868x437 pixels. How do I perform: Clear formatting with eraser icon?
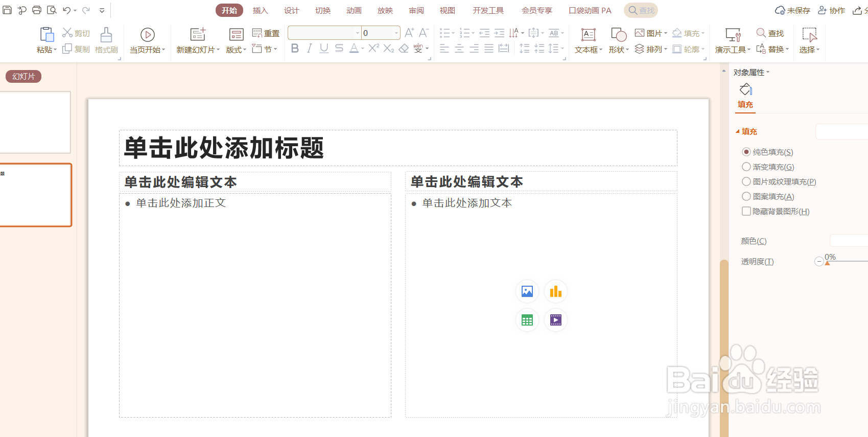click(404, 48)
